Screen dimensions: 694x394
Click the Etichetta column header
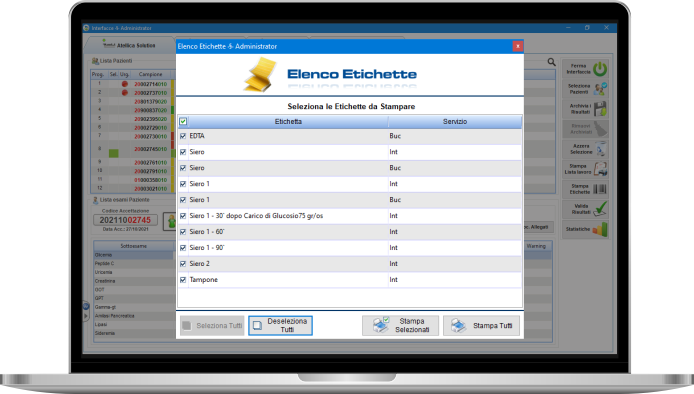(x=288, y=121)
